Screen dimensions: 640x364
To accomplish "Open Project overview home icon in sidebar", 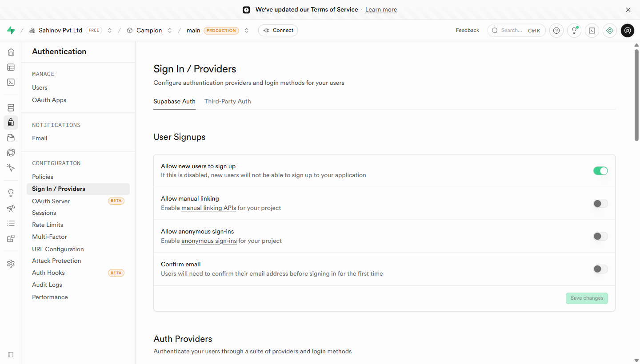I will [11, 52].
